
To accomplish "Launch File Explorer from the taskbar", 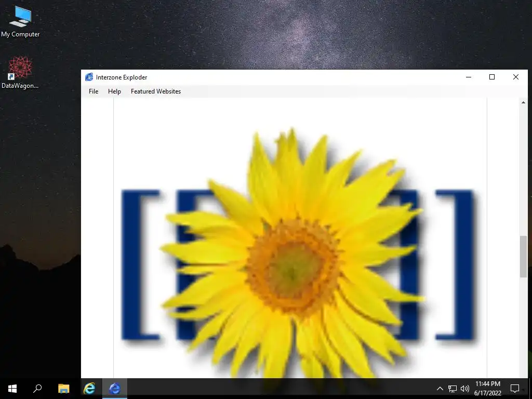I will (63, 389).
